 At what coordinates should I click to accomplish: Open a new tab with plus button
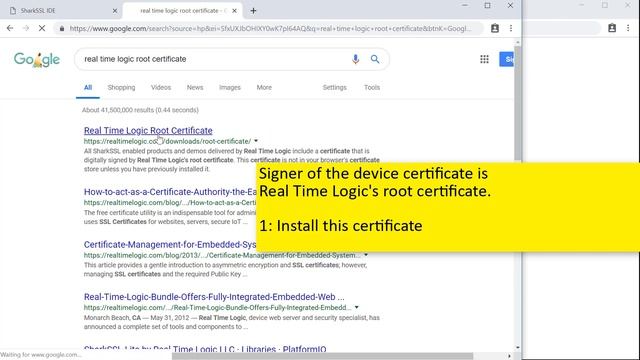[253, 11]
